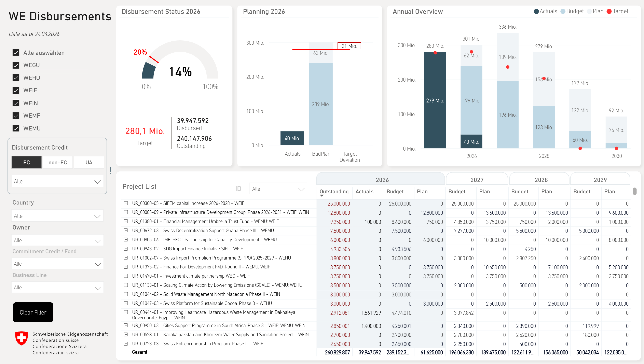Uncheck the WEIF checkbox
644x364 pixels.
coord(16,90)
